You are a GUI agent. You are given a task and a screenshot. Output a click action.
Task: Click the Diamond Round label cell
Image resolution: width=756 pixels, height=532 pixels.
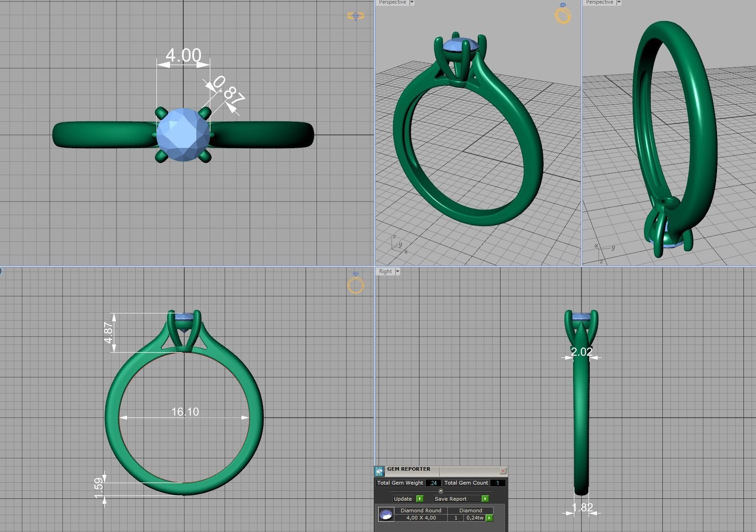pyautogui.click(x=421, y=511)
